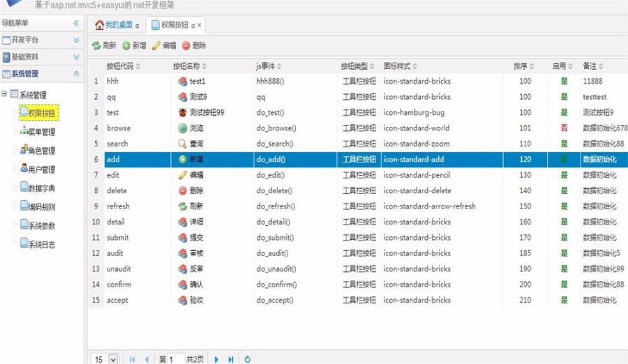Select the confirm row code cell
The image size is (628, 364).
click(137, 285)
